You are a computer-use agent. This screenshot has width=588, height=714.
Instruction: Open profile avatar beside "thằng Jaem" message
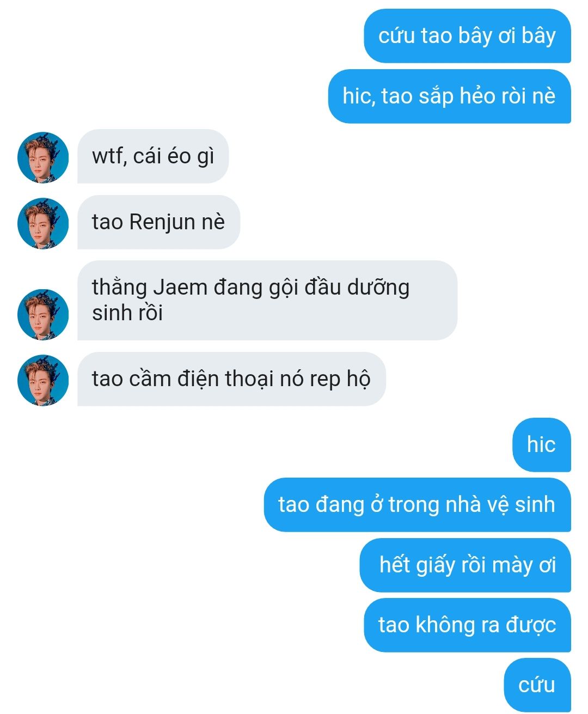[43, 315]
